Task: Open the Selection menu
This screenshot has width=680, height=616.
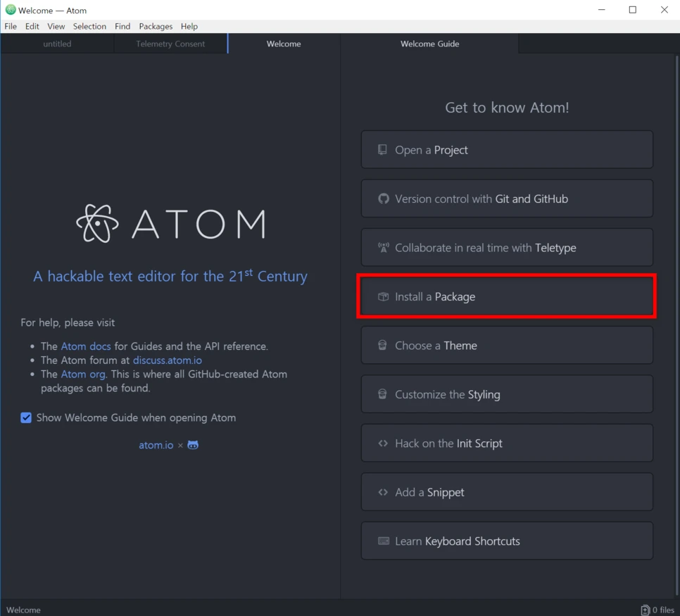Action: (89, 27)
